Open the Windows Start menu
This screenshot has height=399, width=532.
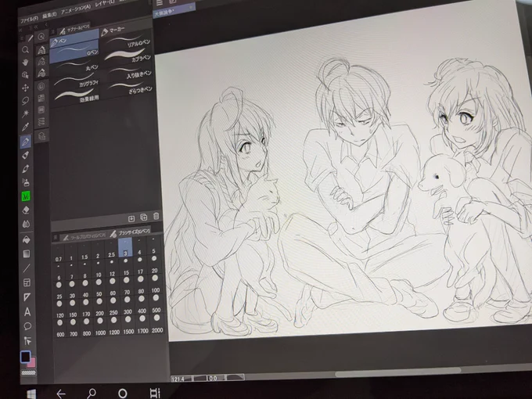(31, 394)
